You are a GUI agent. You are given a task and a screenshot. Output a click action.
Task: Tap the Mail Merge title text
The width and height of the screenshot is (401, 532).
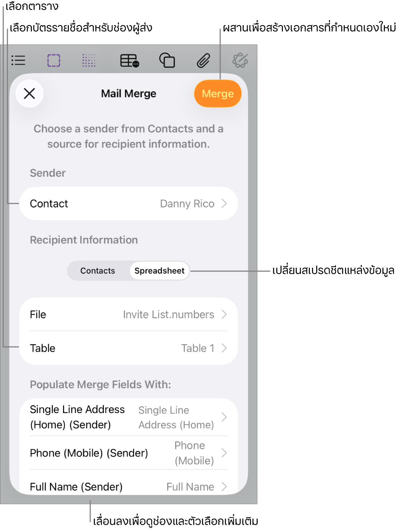pyautogui.click(x=128, y=94)
